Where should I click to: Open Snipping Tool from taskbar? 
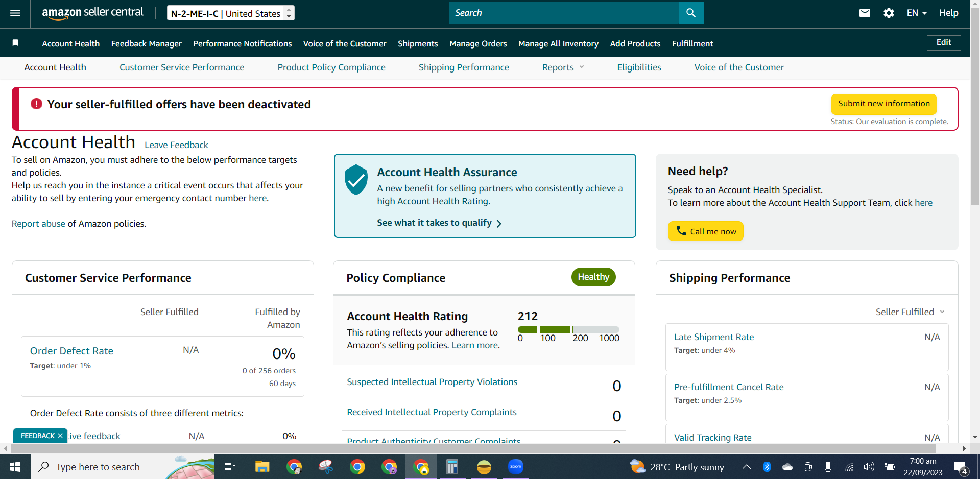click(326, 467)
